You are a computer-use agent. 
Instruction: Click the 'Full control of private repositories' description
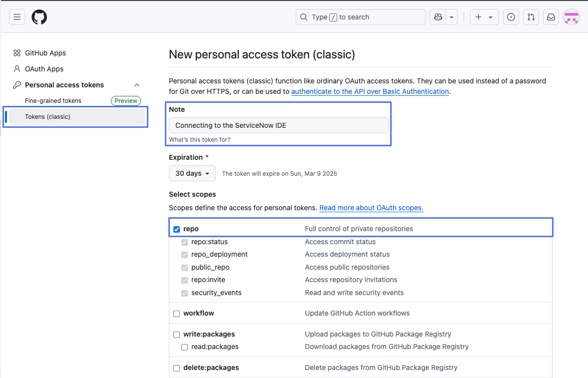pyautogui.click(x=359, y=229)
